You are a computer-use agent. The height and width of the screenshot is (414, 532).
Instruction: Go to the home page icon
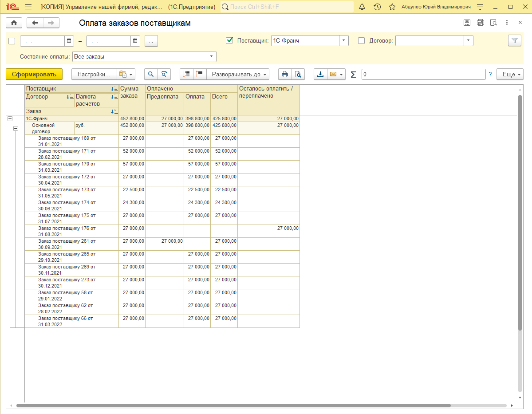tap(14, 23)
